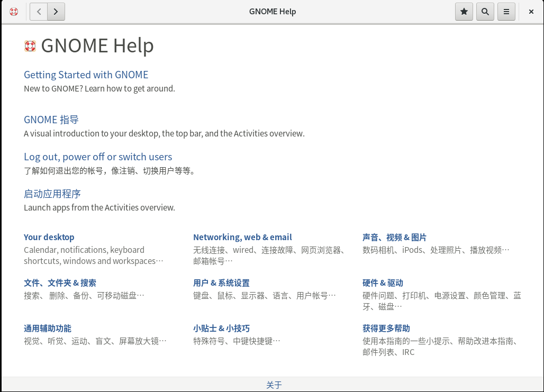The height and width of the screenshot is (392, 544).
Task: Open the 文件、文件夹 & 搜索 topic
Action: click(60, 282)
